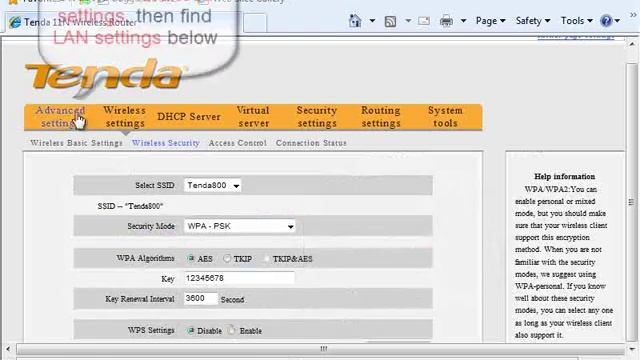Select the WPS Disable radio button
This screenshot has height=360, width=640.
[x=191, y=330]
